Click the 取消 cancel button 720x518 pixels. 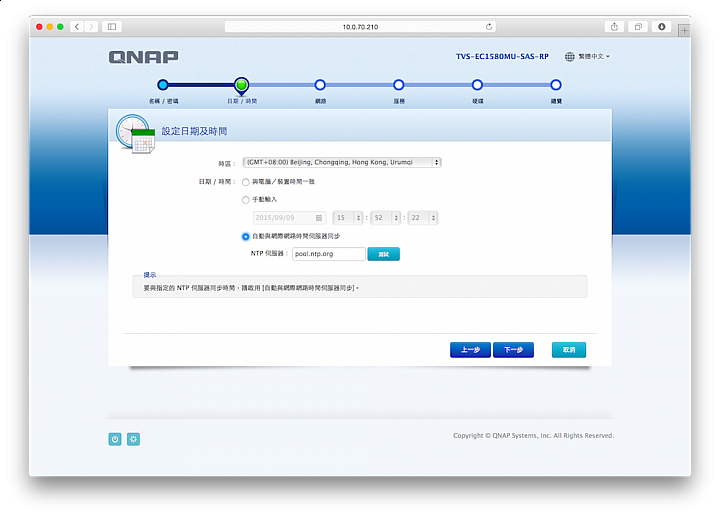tap(569, 350)
